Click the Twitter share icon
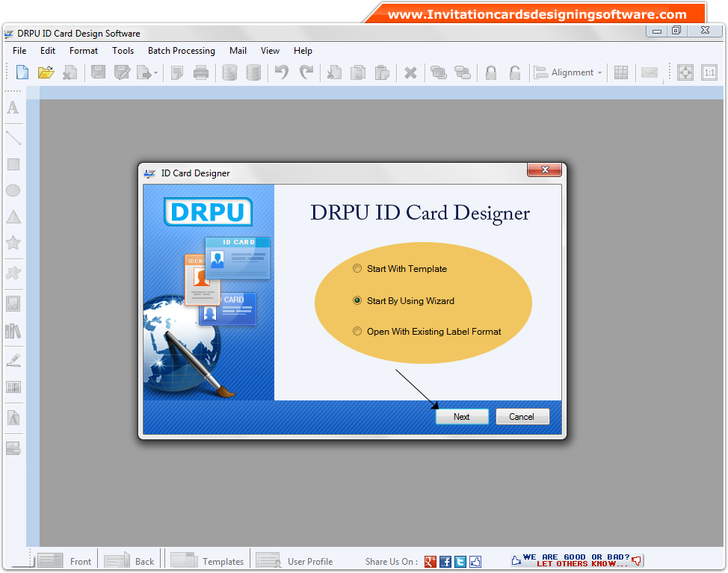728x573 pixels. point(460,561)
